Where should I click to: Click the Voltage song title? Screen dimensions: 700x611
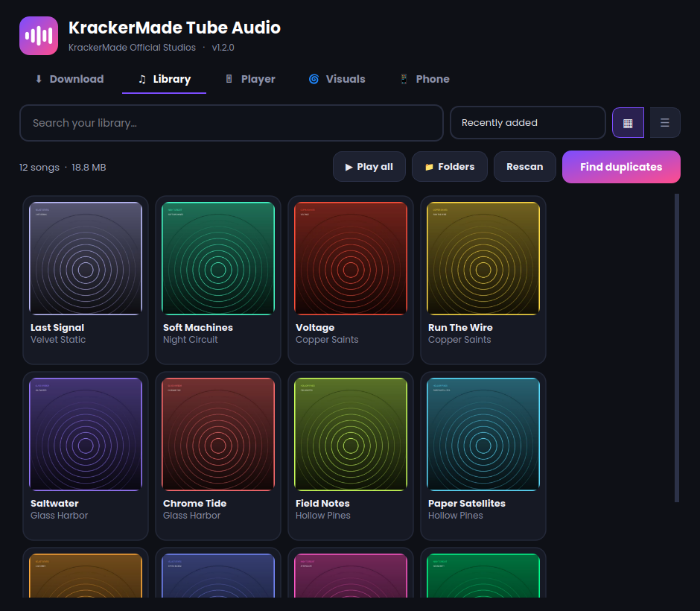tap(315, 327)
